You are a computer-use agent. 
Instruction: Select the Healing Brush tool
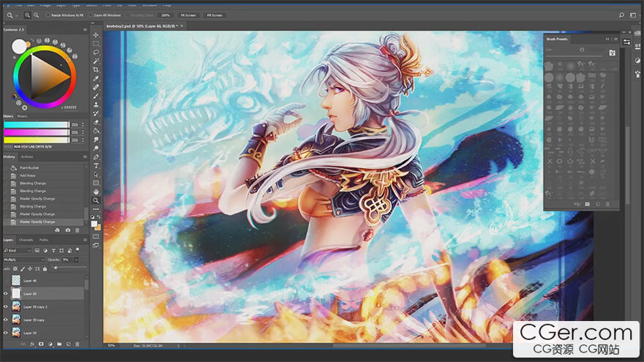tap(96, 87)
